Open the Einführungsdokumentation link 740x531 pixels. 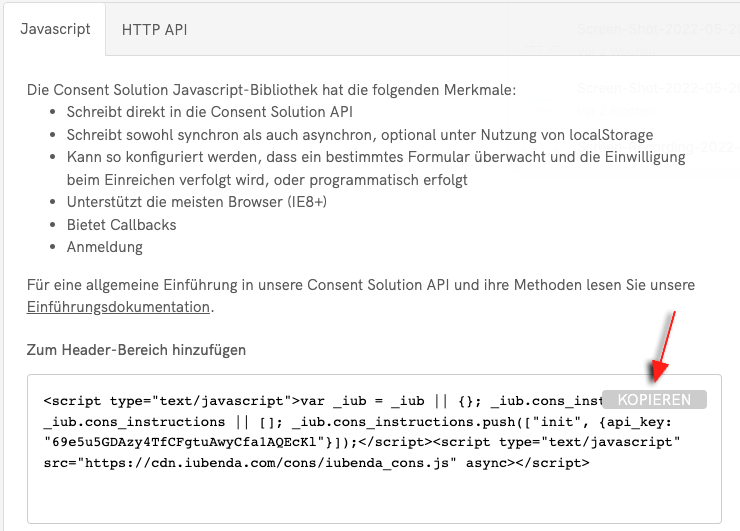[118, 307]
